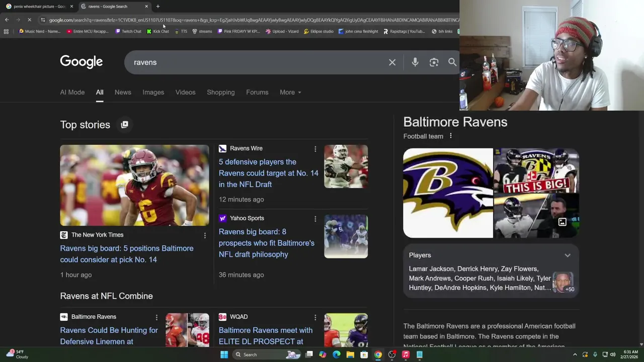Open File Explorer from taskbar
This screenshot has width=644, height=362.
click(350, 354)
